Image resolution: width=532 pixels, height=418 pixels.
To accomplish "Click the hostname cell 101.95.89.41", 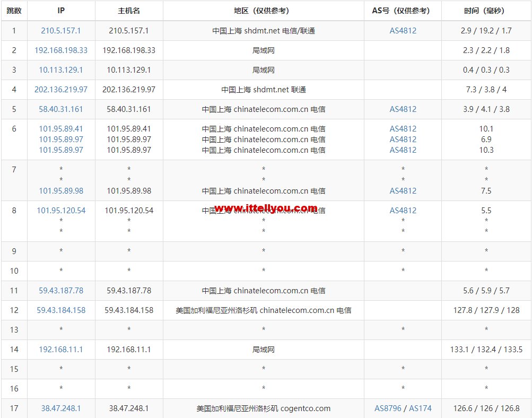I will (x=129, y=129).
